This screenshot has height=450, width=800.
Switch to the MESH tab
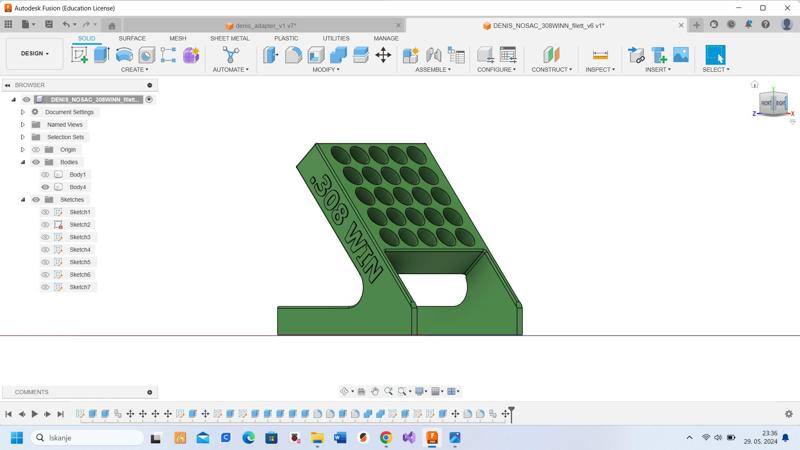pyautogui.click(x=178, y=38)
